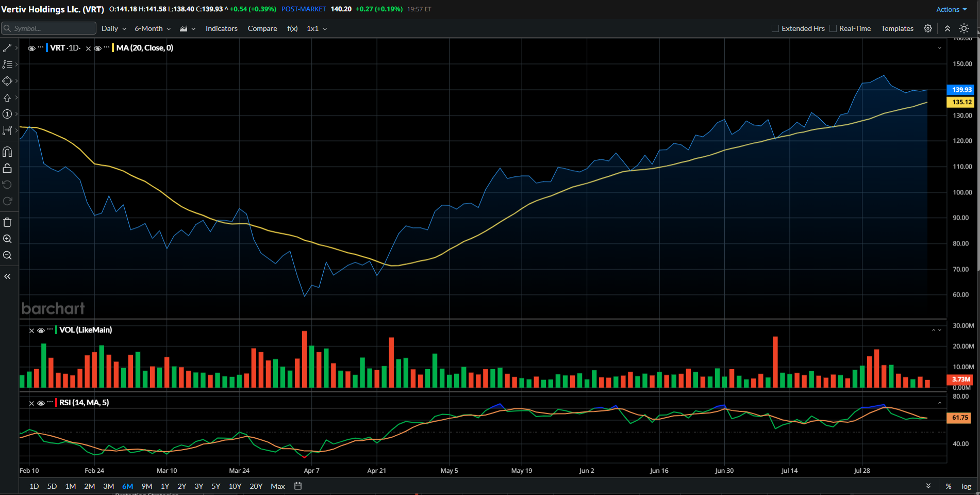
Task: Expand Fibonacci tool submenu arrow
Action: tap(16, 64)
